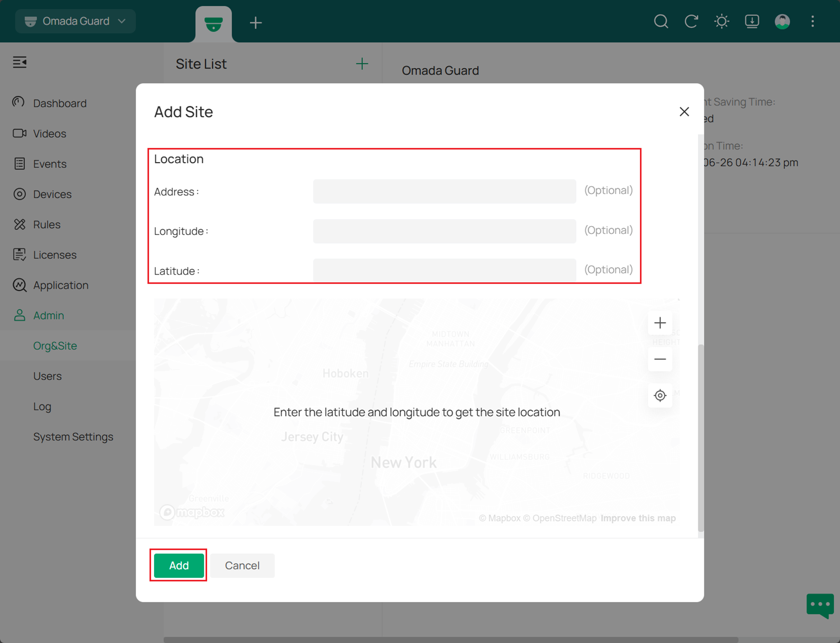This screenshot has height=643, width=840.
Task: Open the user account avatar
Action: click(782, 21)
